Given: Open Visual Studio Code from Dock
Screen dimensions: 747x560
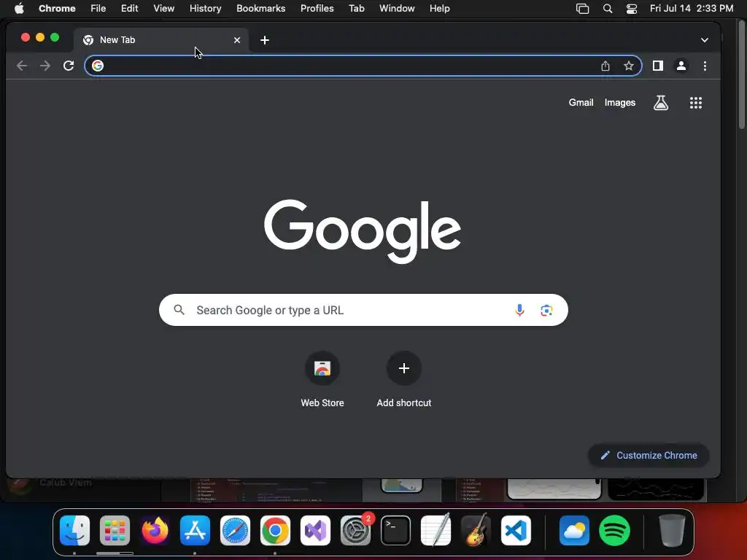Looking at the screenshot, I should pos(516,531).
